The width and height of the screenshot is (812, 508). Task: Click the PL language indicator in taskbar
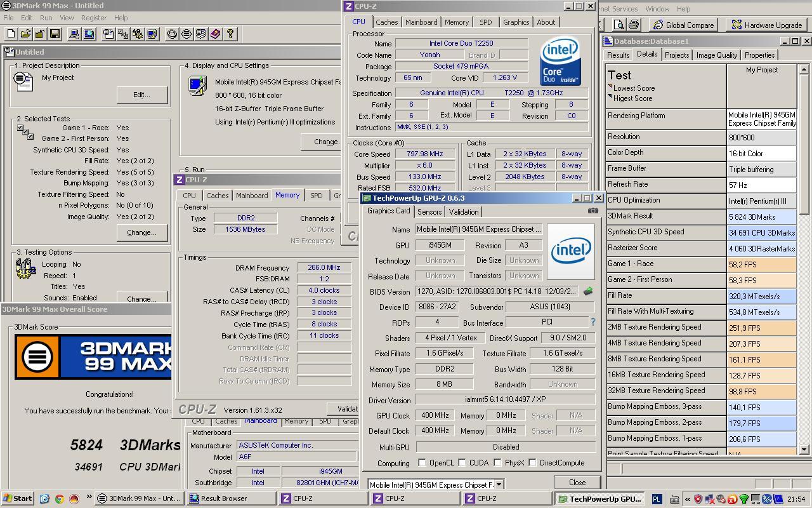(657, 499)
